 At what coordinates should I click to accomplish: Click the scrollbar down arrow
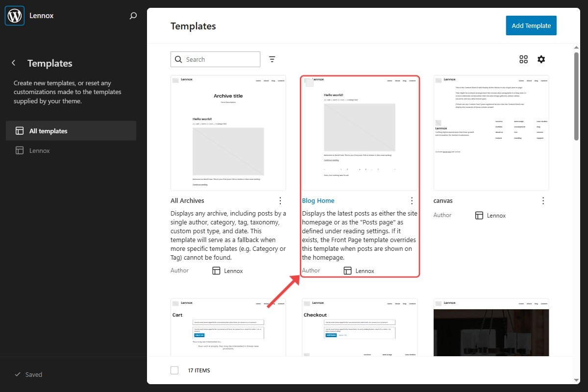click(x=577, y=380)
